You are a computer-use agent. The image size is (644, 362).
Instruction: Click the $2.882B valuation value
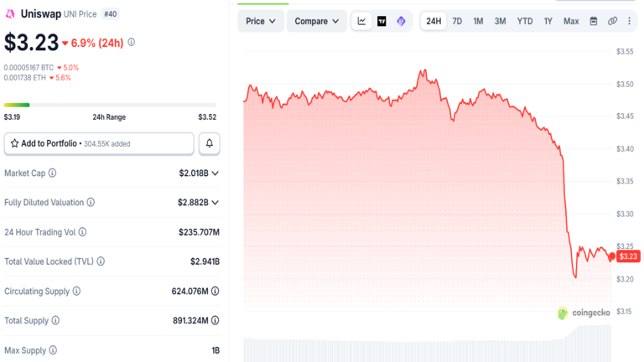(x=193, y=202)
